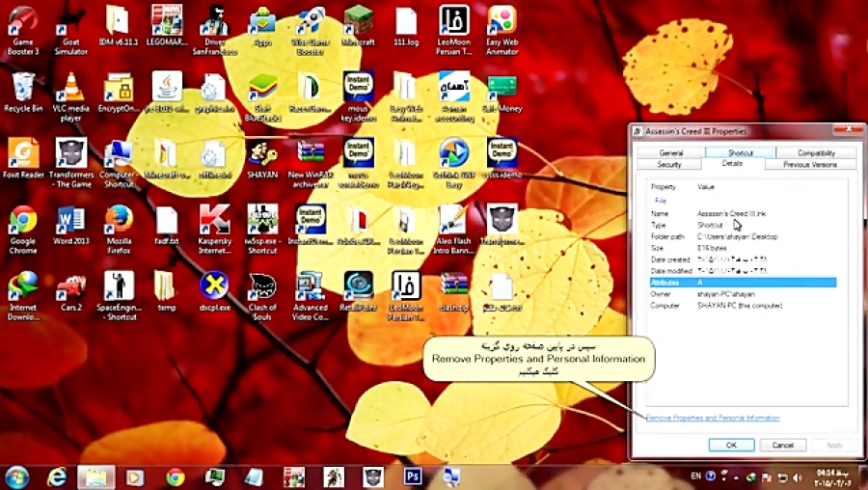Select the Internet Download Manager desktop icon
The width and height of the screenshot is (868, 490).
(x=23, y=296)
